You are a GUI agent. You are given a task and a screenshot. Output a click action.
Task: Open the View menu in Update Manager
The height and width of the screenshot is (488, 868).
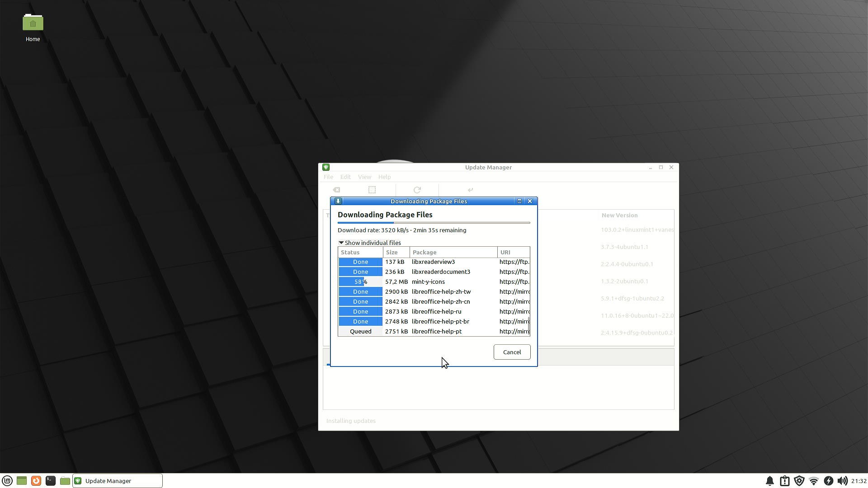[x=364, y=177]
